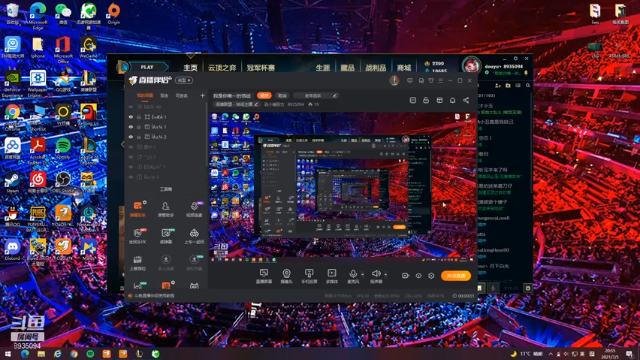Viewport: 640px width, 360px height.
Task: Add a camera source
Action: point(287,276)
